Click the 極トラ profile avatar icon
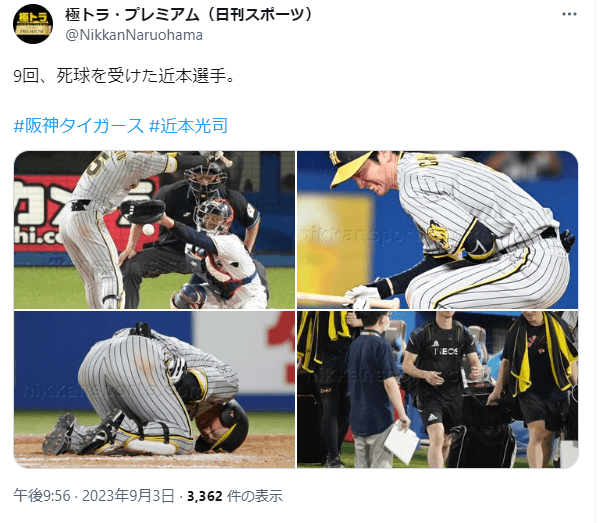 [x=33, y=24]
